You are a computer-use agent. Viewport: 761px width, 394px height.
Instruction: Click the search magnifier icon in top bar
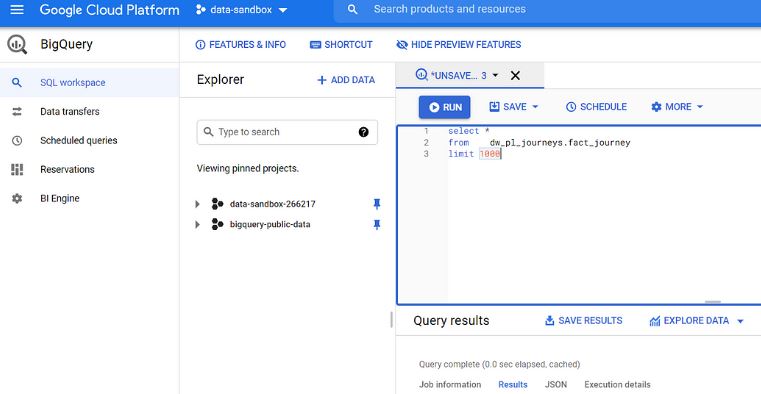353,10
